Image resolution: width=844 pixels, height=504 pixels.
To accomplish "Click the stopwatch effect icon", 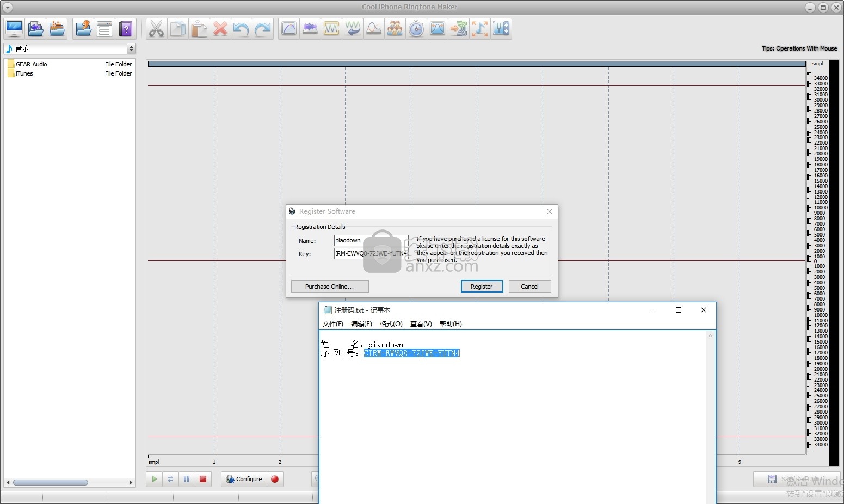I will pyautogui.click(x=416, y=28).
